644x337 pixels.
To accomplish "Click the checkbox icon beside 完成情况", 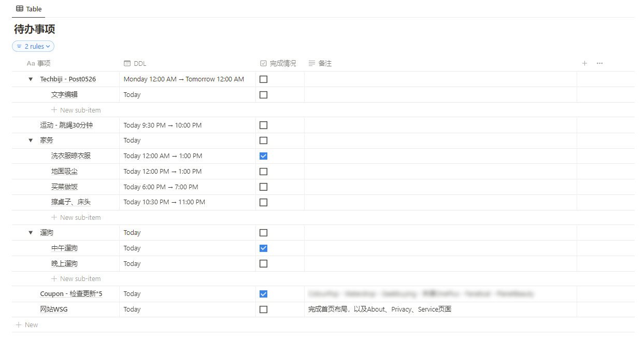I will [263, 63].
